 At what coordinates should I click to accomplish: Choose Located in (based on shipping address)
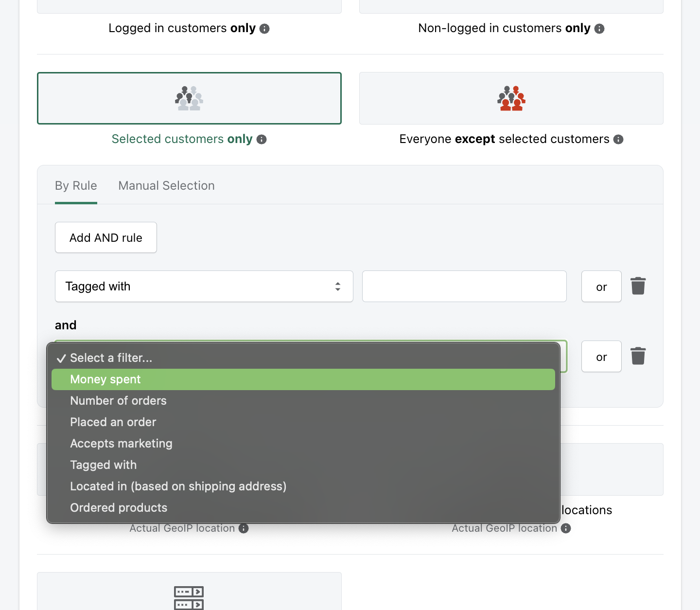[303, 486]
